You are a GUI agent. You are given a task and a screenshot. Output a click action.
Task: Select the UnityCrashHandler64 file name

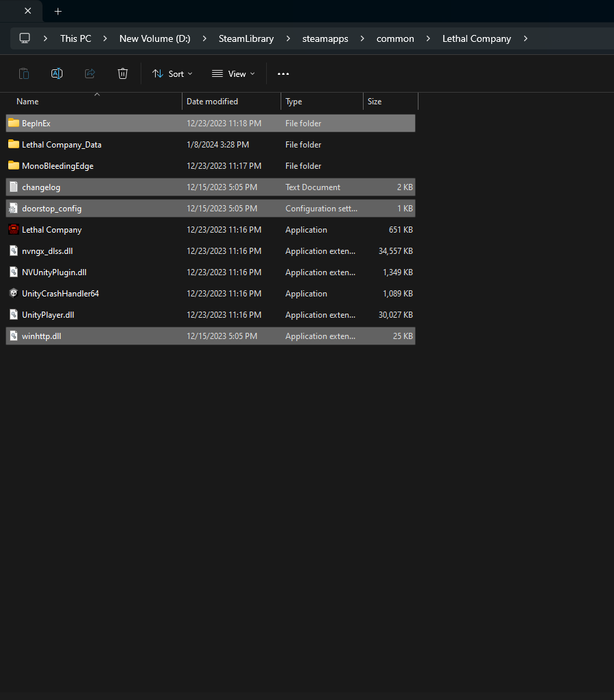tap(60, 294)
